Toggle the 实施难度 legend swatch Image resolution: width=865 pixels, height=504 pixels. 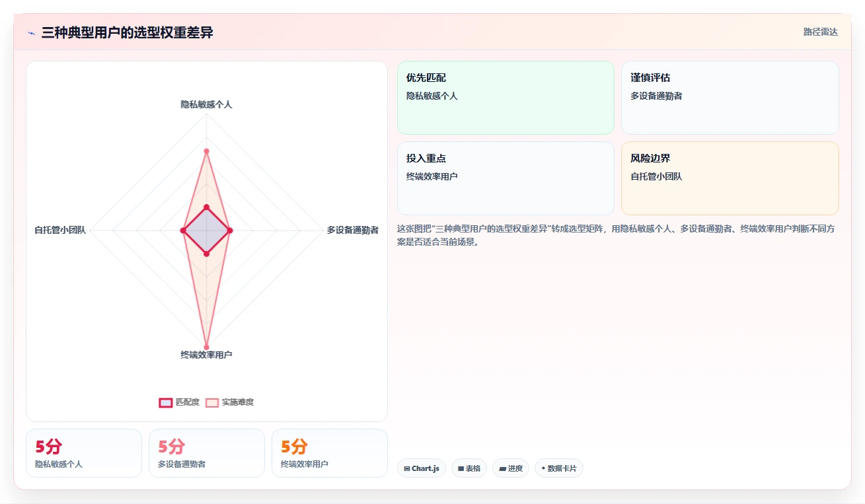[x=212, y=402]
